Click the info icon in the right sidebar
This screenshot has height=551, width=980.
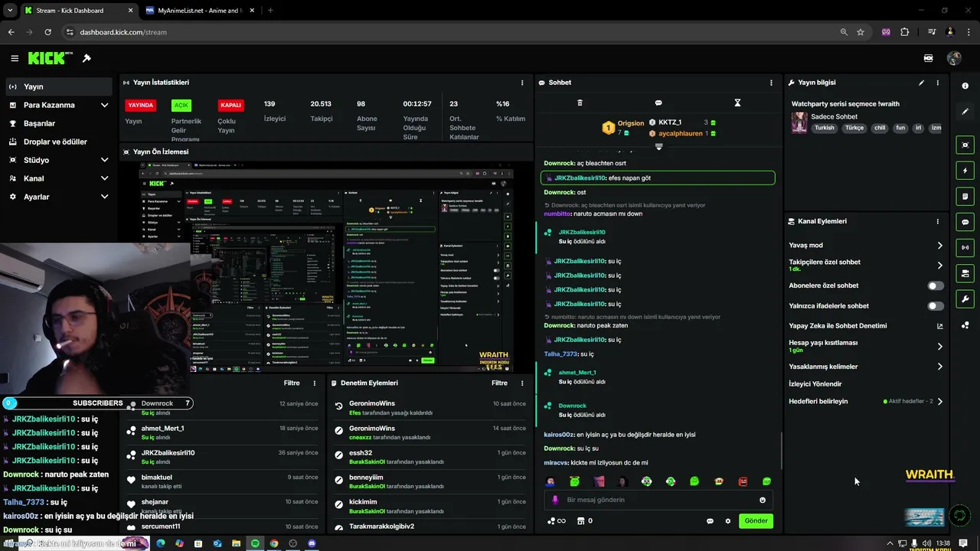click(965, 86)
